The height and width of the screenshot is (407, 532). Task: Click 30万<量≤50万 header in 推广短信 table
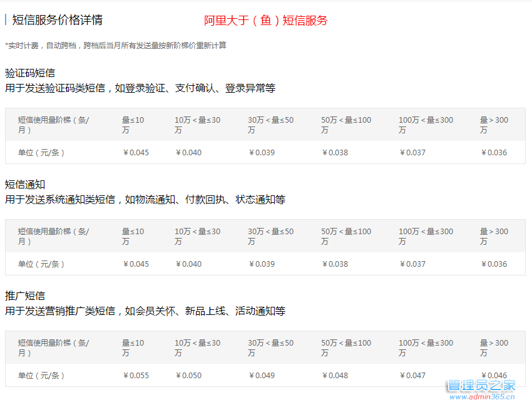click(271, 348)
